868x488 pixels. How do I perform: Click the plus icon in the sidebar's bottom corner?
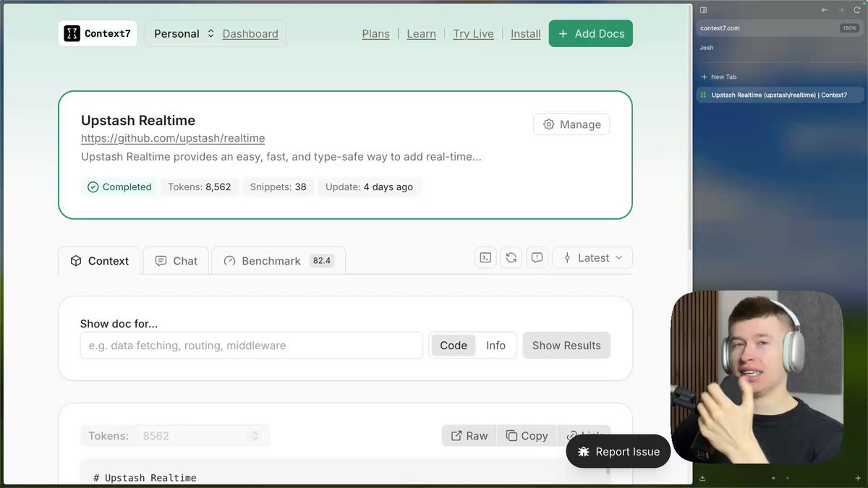(x=858, y=478)
